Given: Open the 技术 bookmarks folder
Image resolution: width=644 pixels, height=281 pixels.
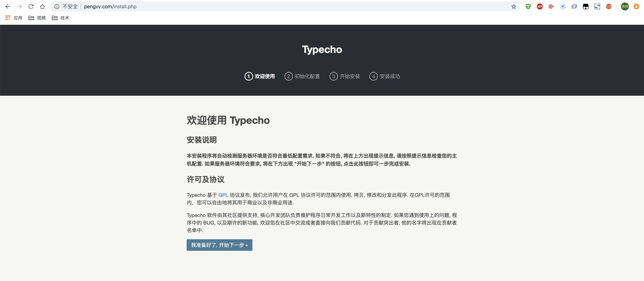Looking at the screenshot, I should coord(61,18).
